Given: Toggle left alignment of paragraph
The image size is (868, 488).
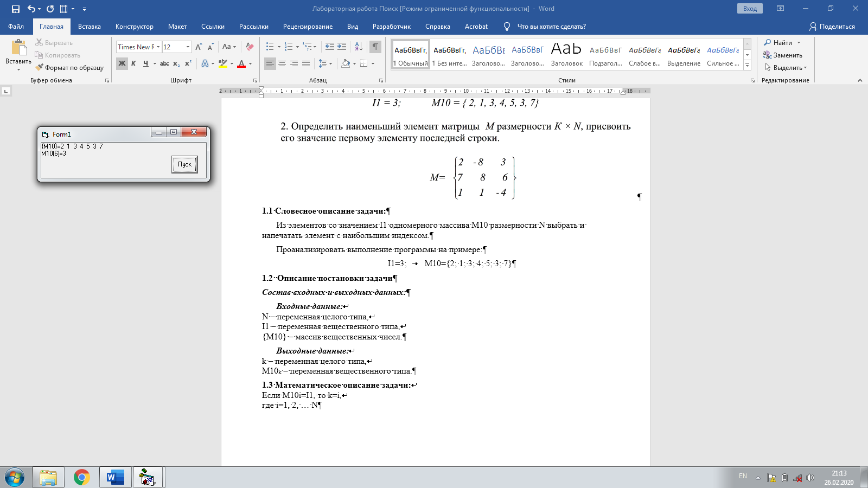Looking at the screenshot, I should click(270, 63).
